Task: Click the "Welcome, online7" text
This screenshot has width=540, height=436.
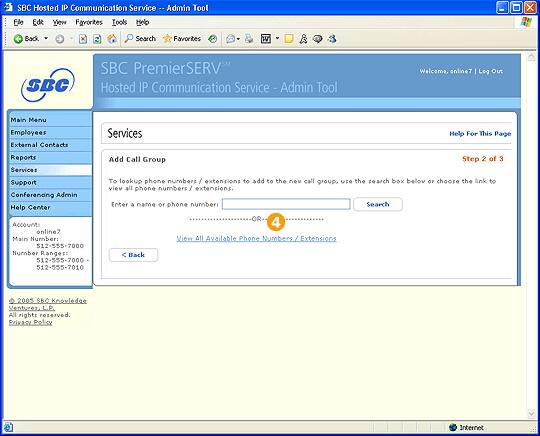Action: point(445,71)
